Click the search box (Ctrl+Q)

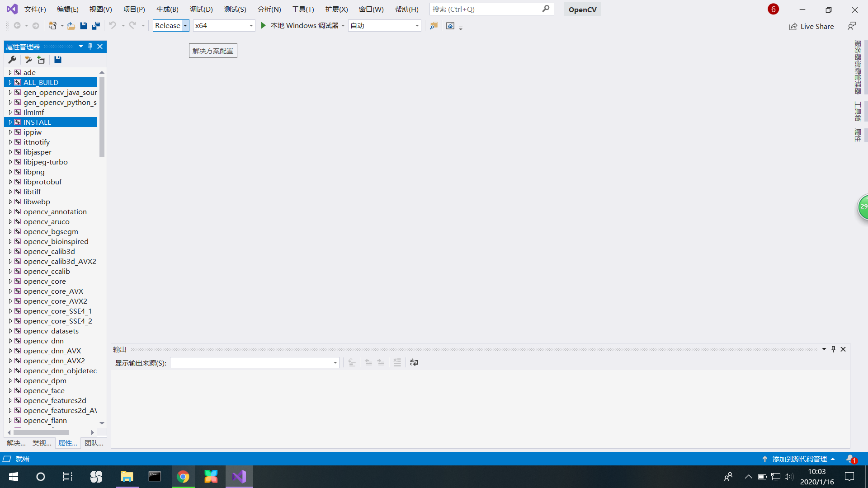tap(486, 9)
